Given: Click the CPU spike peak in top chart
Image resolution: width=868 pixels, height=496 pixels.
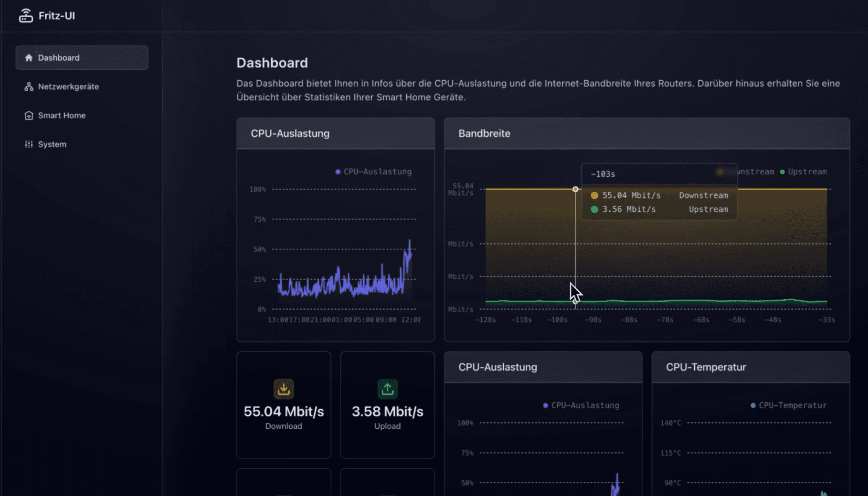Looking at the screenshot, I should [410, 241].
